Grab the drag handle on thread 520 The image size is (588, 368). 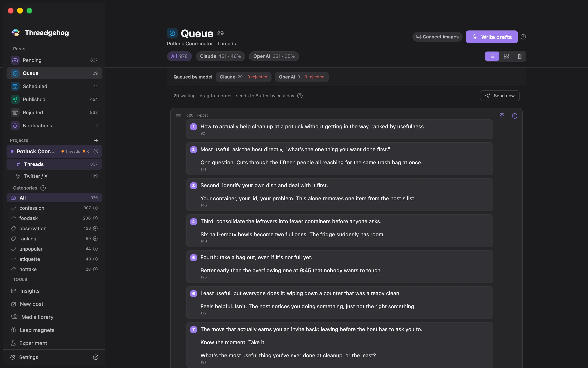pos(178,116)
